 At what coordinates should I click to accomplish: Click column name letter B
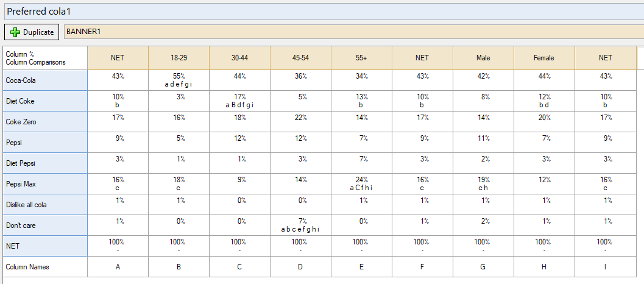click(x=179, y=267)
